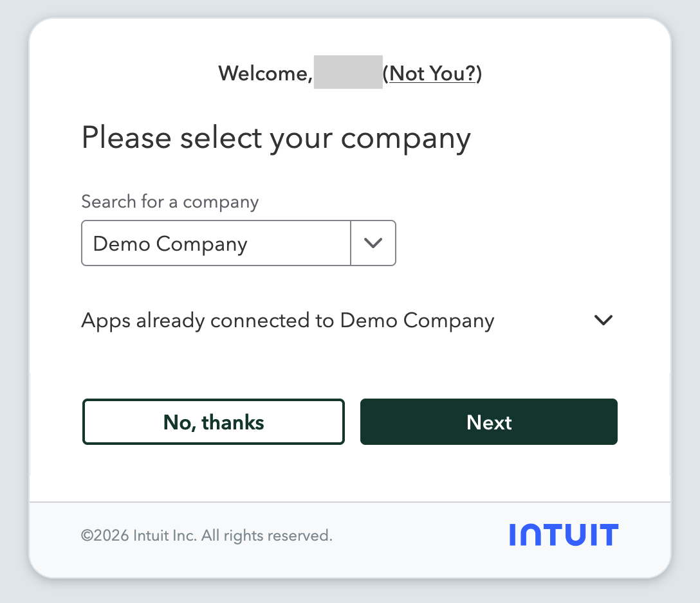Click the "Search for a company" label

click(170, 202)
